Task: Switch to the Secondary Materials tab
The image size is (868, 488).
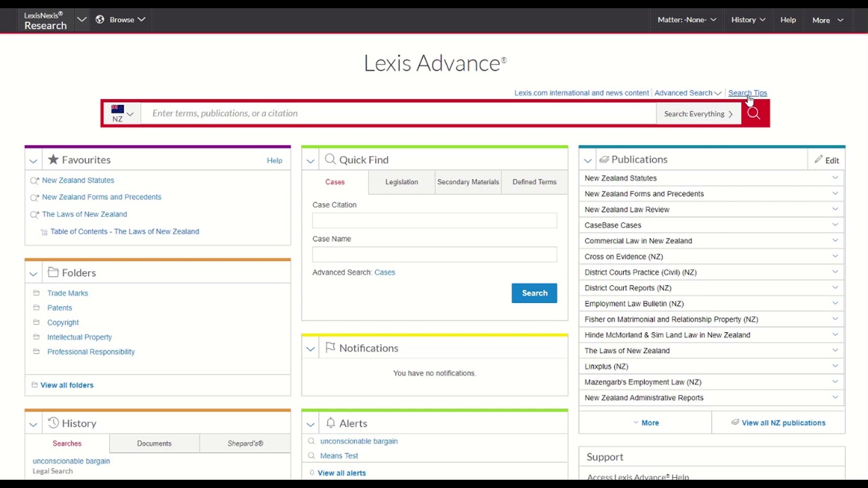Action: pyautogui.click(x=468, y=182)
